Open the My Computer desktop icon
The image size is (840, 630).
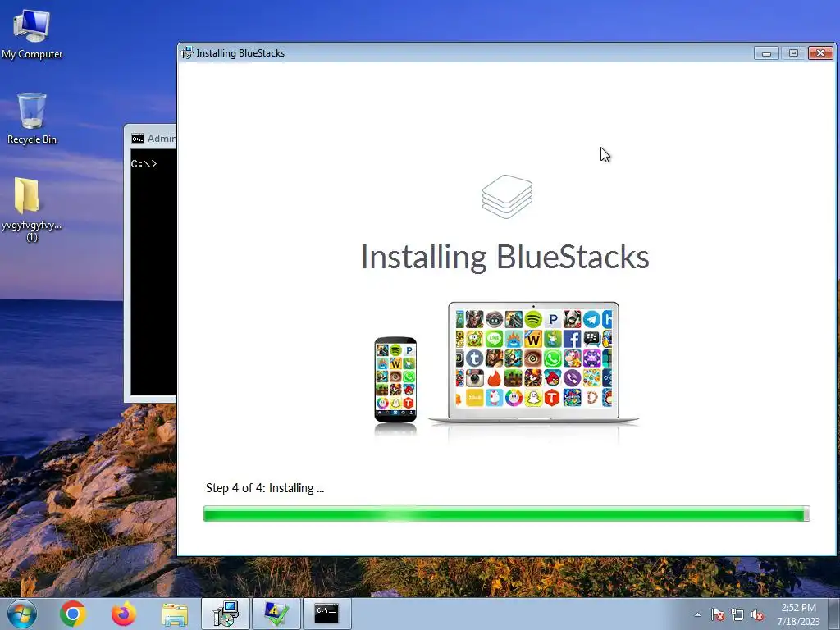point(32,34)
